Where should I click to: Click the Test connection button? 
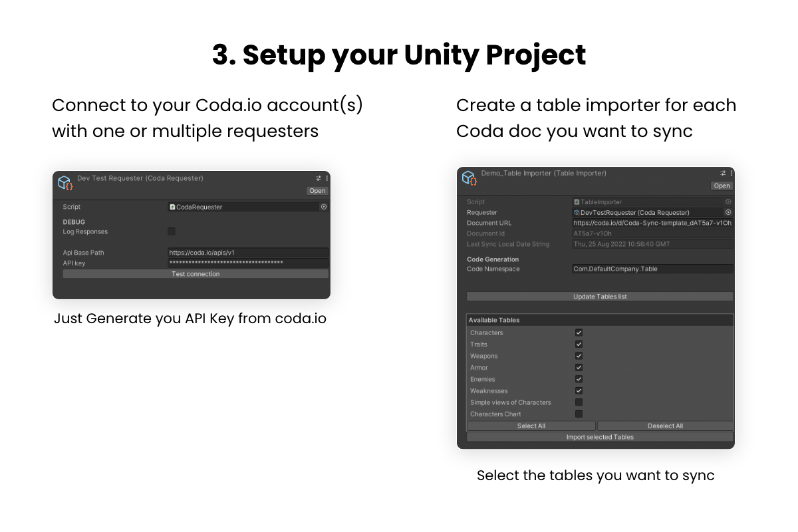tap(196, 274)
